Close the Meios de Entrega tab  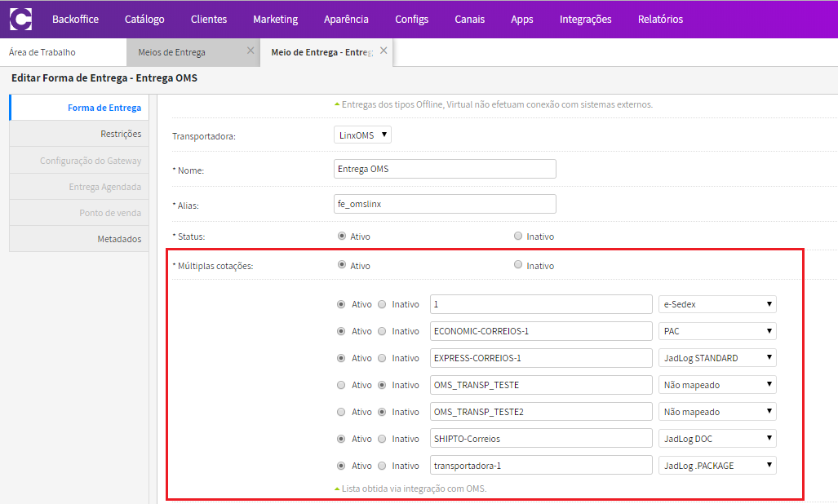pos(251,51)
